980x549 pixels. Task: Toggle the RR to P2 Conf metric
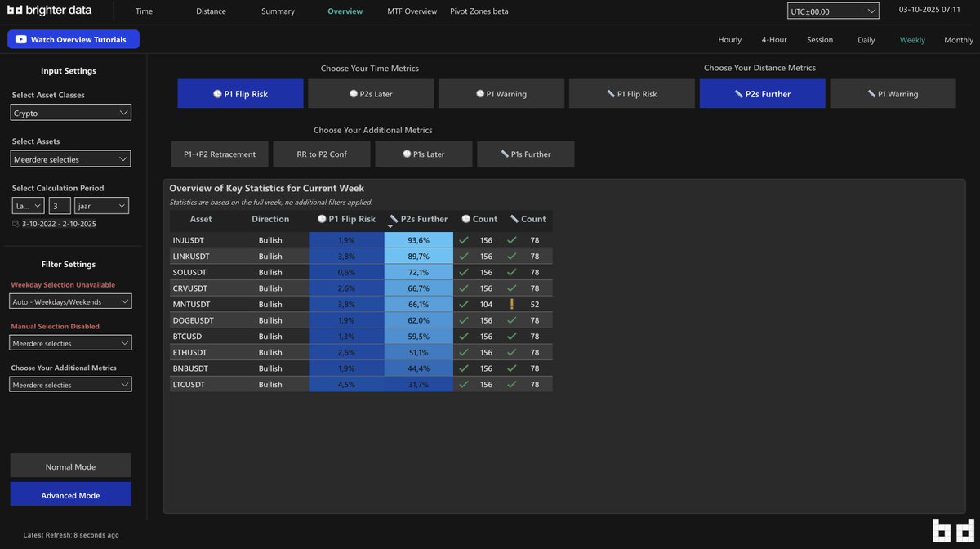(322, 154)
